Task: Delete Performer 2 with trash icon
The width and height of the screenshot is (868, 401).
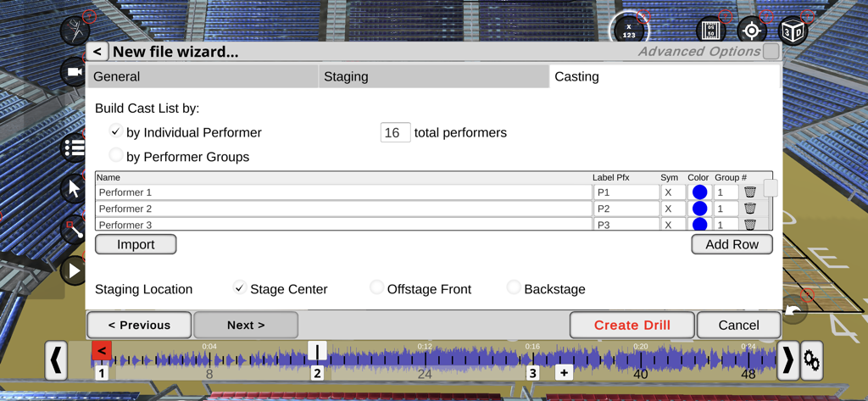Action: pos(749,209)
